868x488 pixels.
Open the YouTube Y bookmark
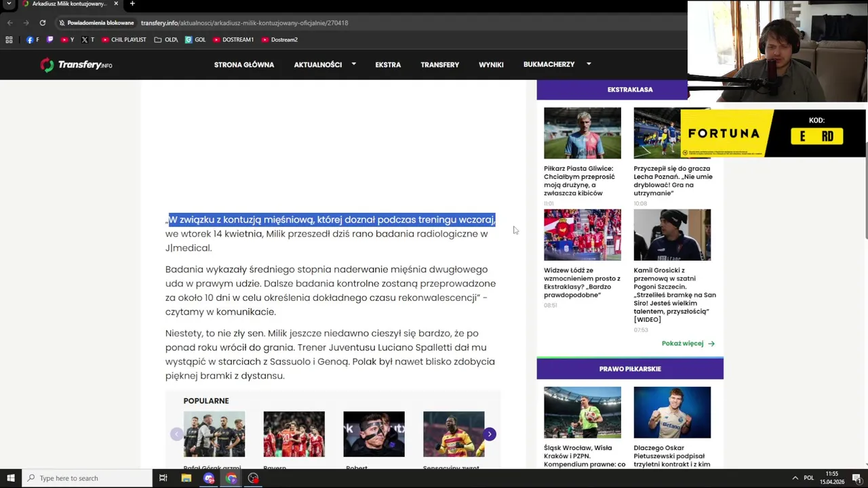click(68, 40)
